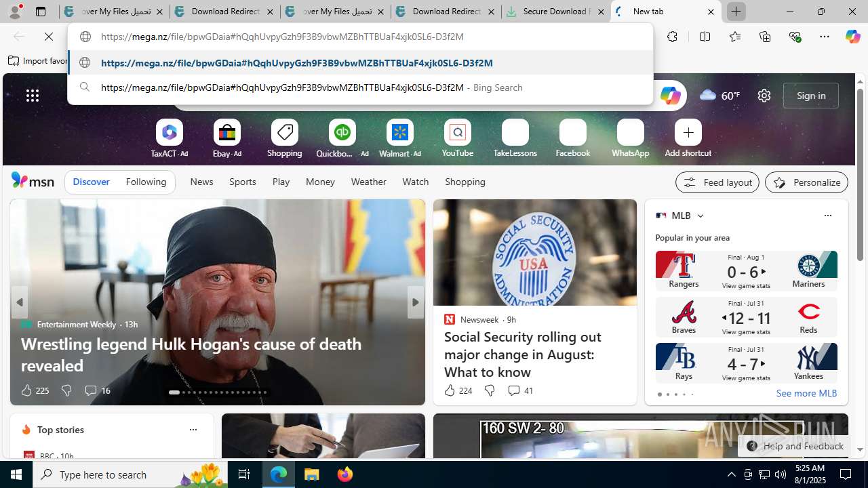
Task: Open page settings gear icon
Action: [764, 96]
